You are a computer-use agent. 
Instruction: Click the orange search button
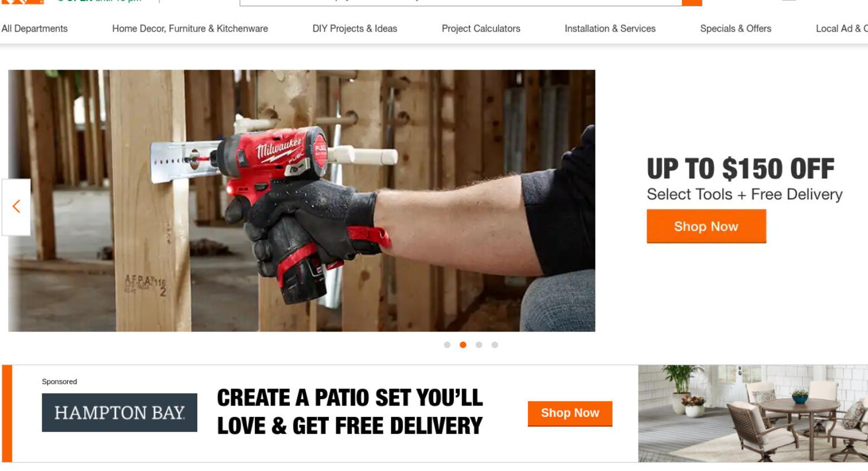coord(692,2)
